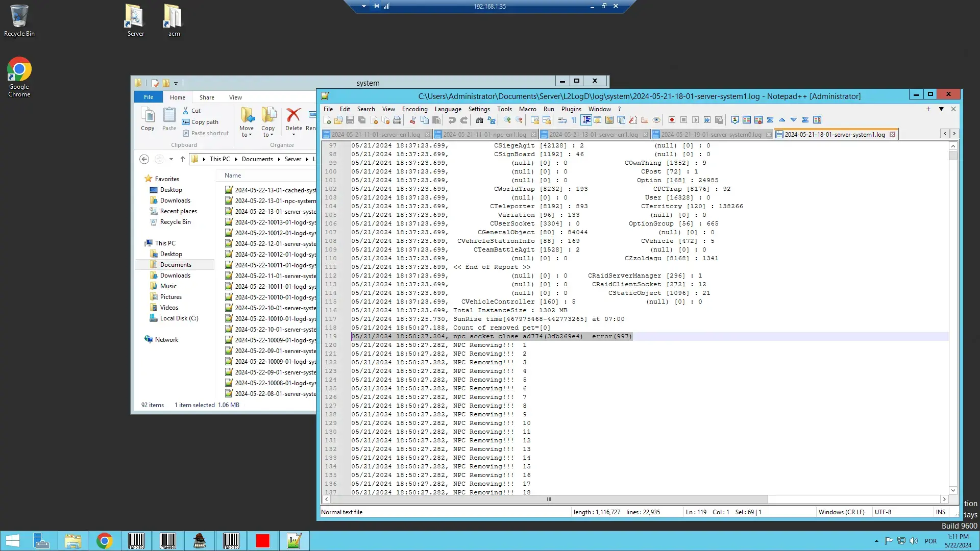Screen dimensions: 980x551
Task: Click the Playback macro icon
Action: 696,120
